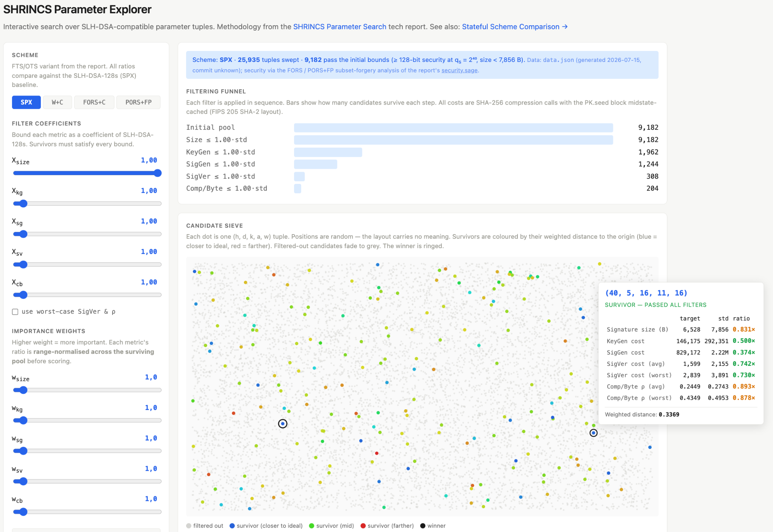This screenshot has width=773, height=532.
Task: Click the SigVer cost (avg) ratio 0.742×
Action: 744,364
